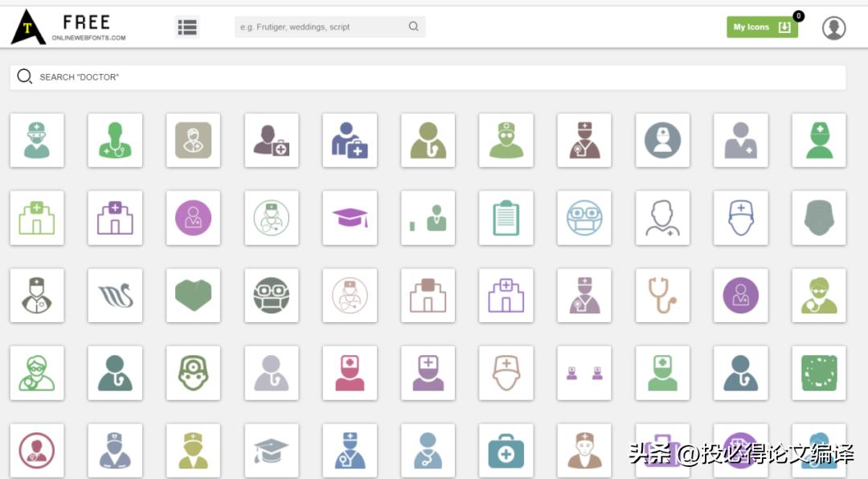Choose the gray-blue swan icon
The width and height of the screenshot is (868, 479).
coord(115,295)
